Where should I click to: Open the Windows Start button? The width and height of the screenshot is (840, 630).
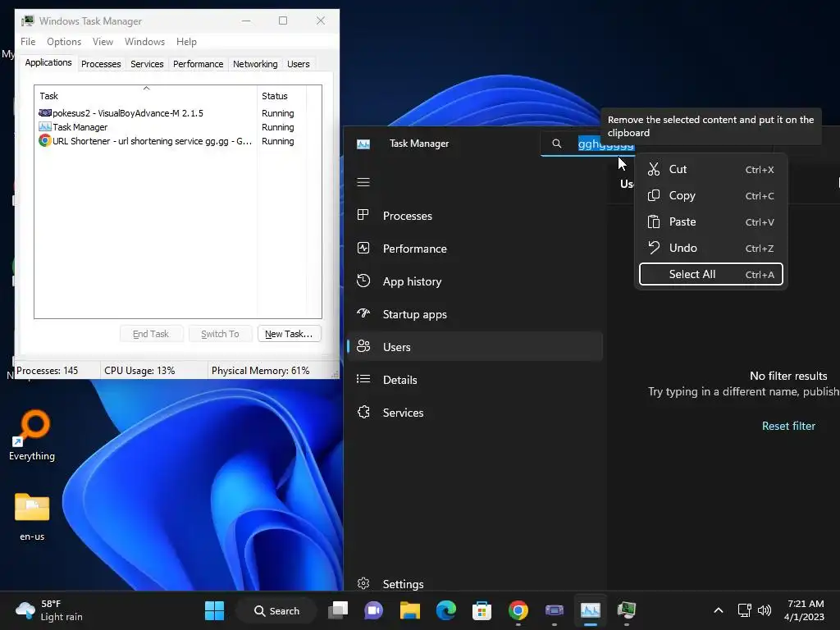click(x=215, y=610)
